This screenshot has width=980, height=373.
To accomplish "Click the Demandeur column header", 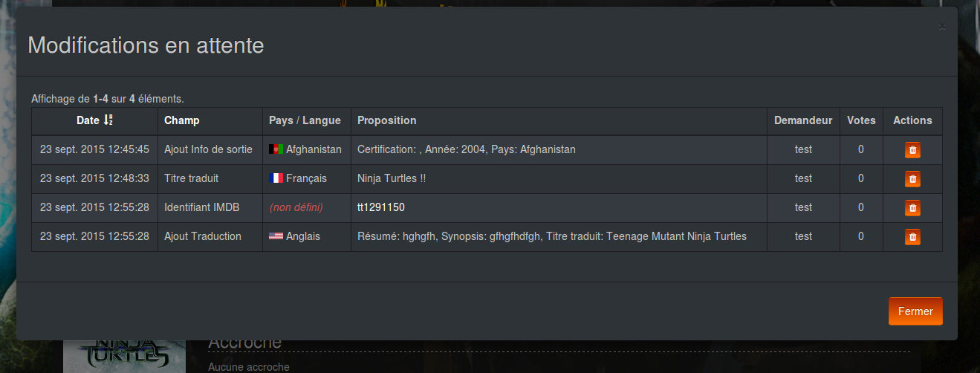I will (x=803, y=120).
